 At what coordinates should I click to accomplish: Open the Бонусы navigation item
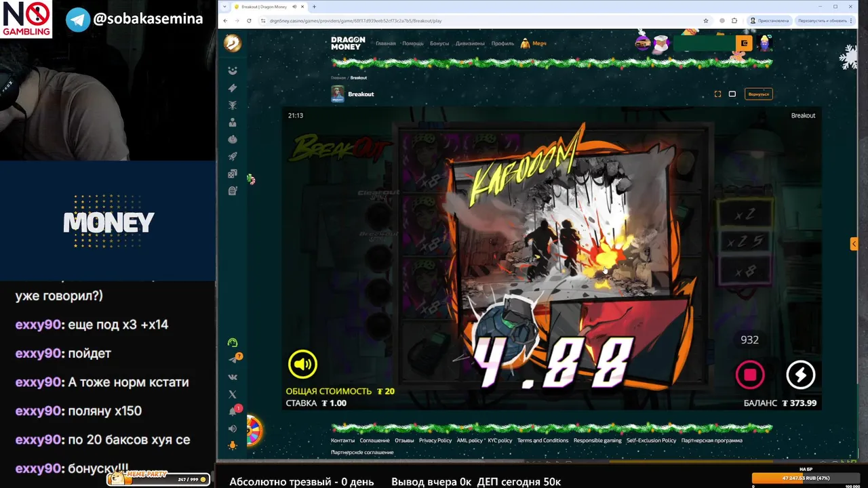click(x=439, y=43)
